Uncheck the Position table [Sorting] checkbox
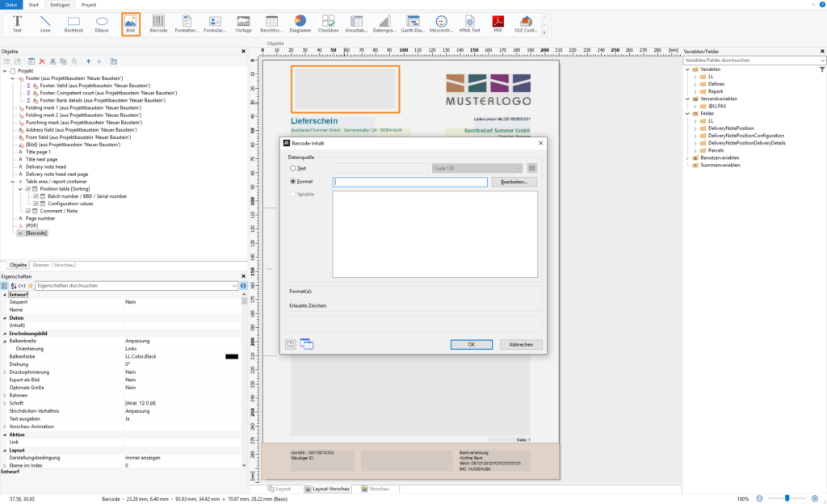The height and width of the screenshot is (504, 827). tap(28, 189)
